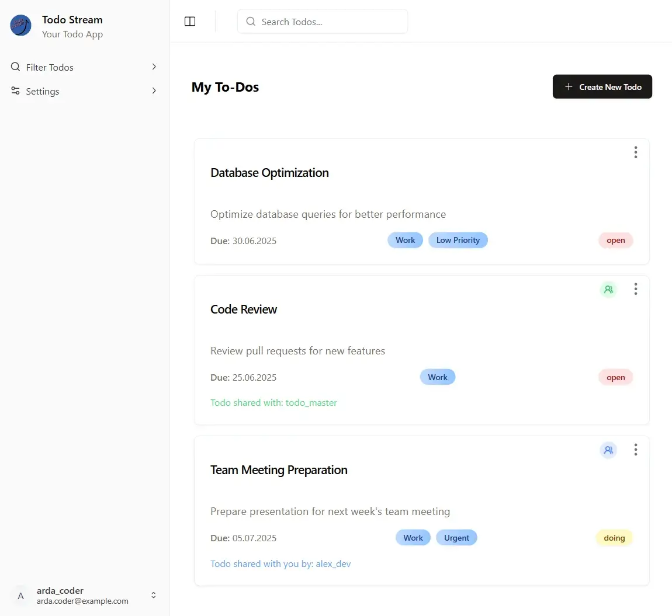Viewport: 672px width, 616px height.
Task: Click blue shared users icon on Team Meeting
Action: coord(608,450)
